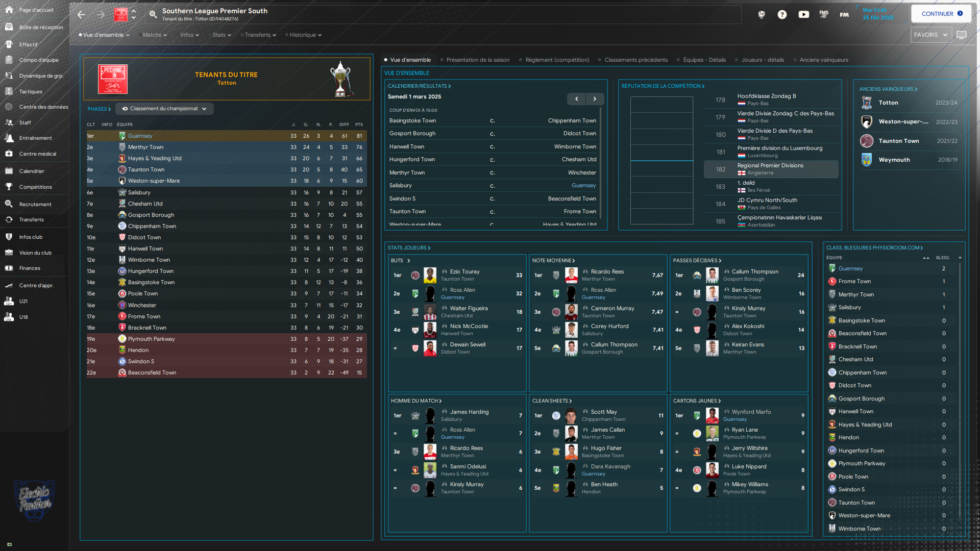The width and height of the screenshot is (980, 551).
Task: Open the FM logo menu icon
Action: 844,14
